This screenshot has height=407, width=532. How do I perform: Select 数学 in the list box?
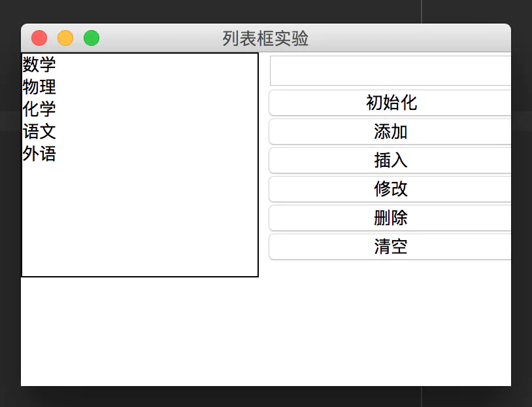tap(39, 65)
